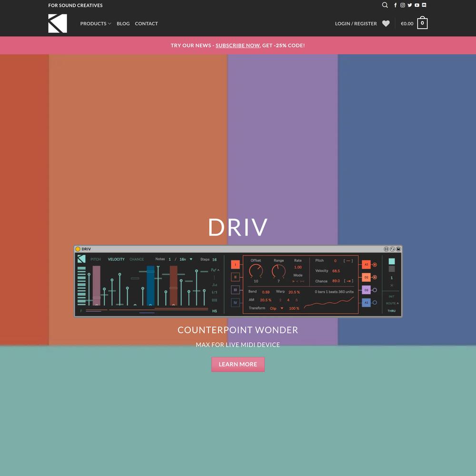Expand the waveform shape selector with caret
This screenshot has width=476, height=476.
pos(215,269)
